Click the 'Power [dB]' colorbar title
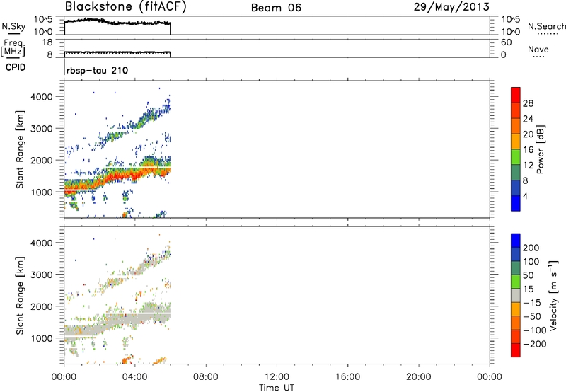566x392 pixels. (540, 149)
